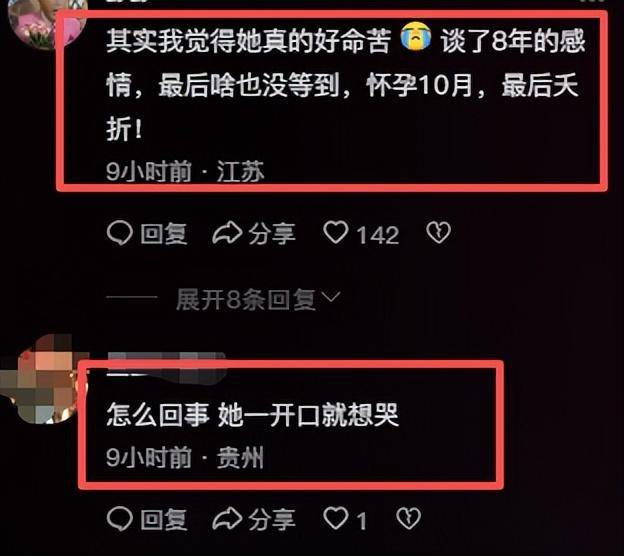Tap the share arrow icon under the Jiangsu comment
This screenshot has height=556, width=624.
point(227,233)
